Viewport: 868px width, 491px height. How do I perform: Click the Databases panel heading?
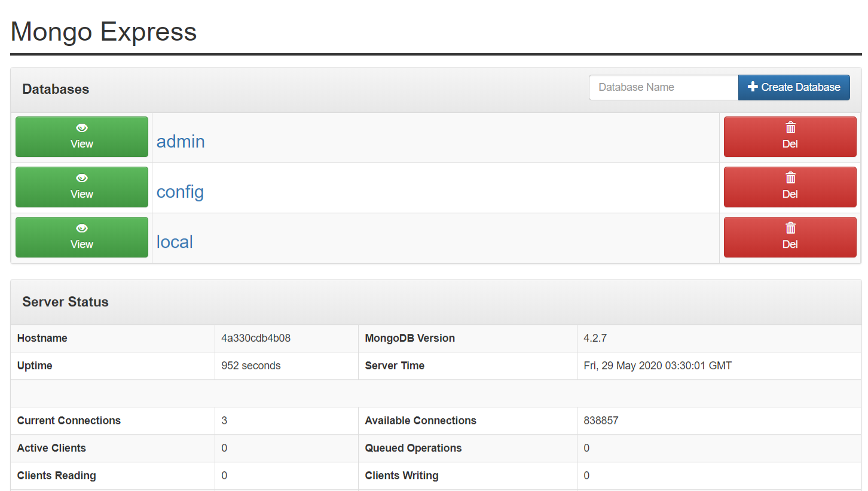point(56,89)
